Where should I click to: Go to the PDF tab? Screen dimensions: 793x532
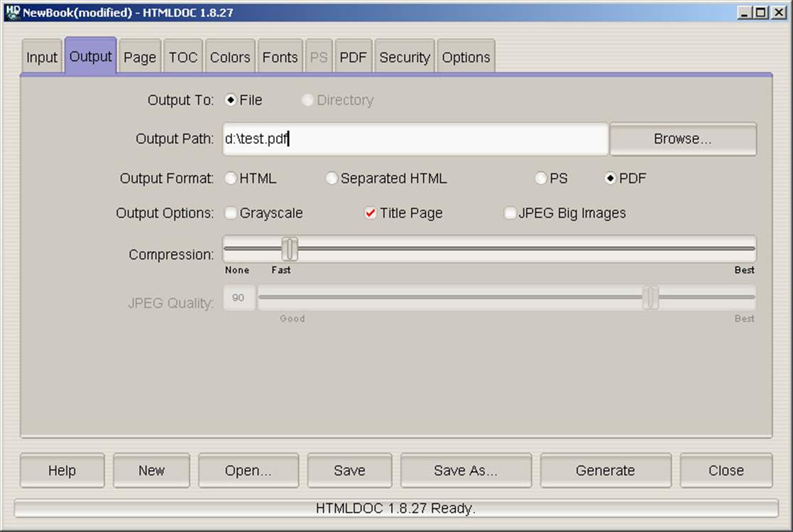pos(353,57)
